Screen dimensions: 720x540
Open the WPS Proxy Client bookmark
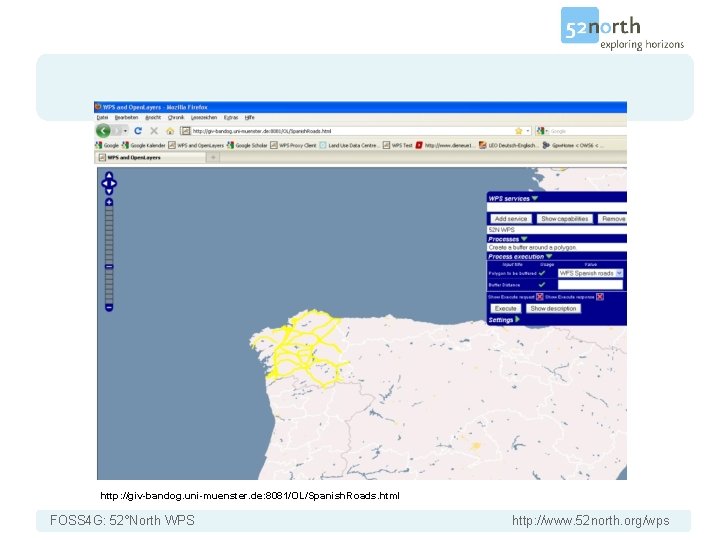pos(293,145)
